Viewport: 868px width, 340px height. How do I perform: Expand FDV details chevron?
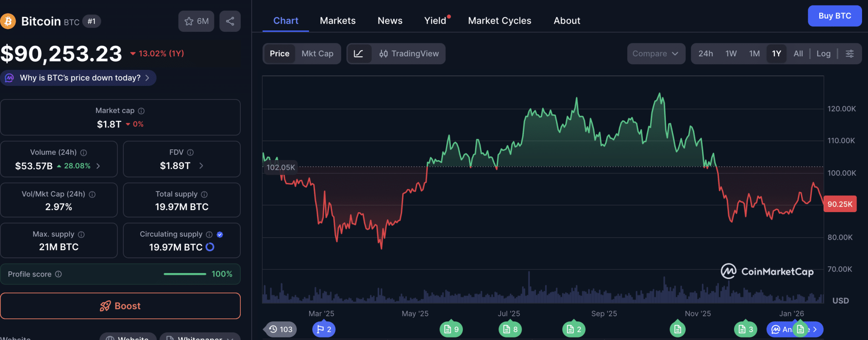click(x=201, y=166)
